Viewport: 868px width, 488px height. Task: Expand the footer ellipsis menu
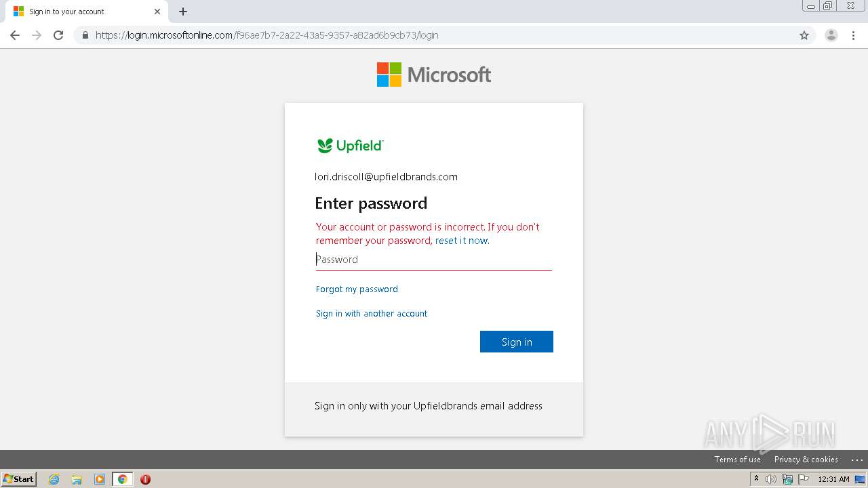coord(856,460)
